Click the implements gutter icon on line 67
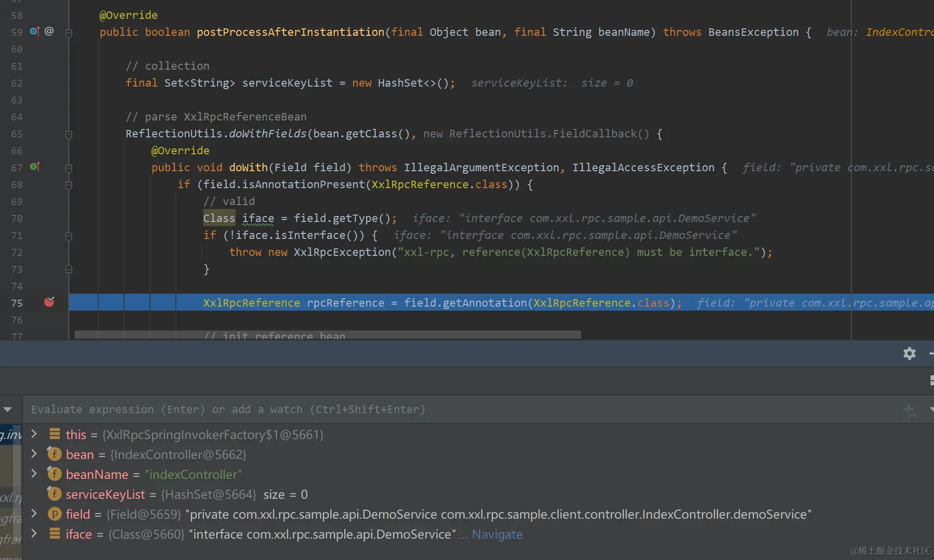934x560 pixels. pos(35,167)
